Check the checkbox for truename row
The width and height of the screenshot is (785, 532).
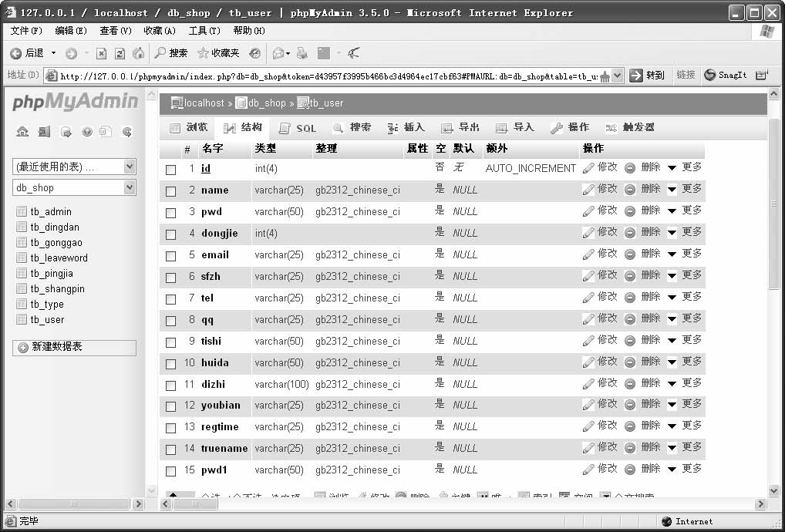coord(170,450)
